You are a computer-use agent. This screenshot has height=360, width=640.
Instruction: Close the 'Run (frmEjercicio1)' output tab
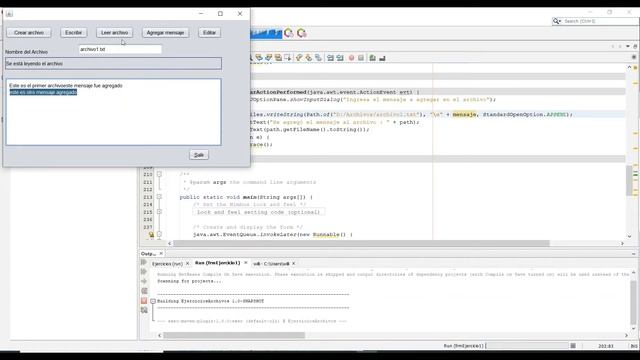246,262
